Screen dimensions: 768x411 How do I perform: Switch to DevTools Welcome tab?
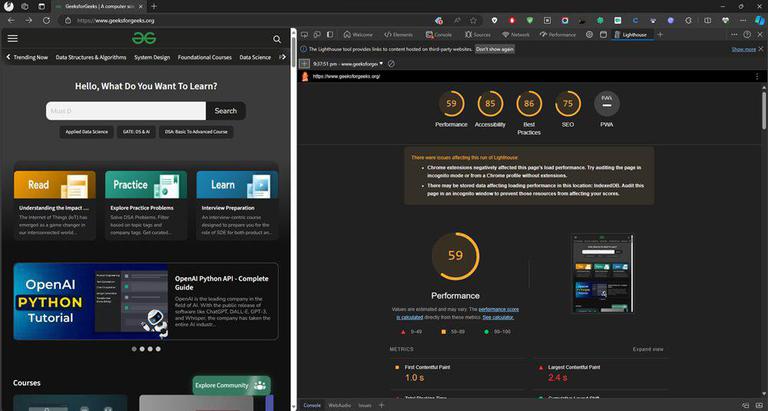point(358,35)
